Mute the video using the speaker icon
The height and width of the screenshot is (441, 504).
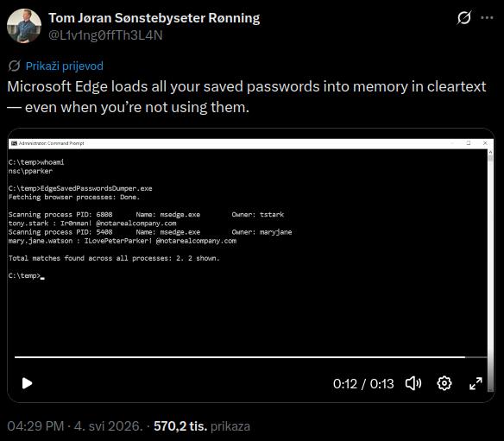tap(413, 383)
